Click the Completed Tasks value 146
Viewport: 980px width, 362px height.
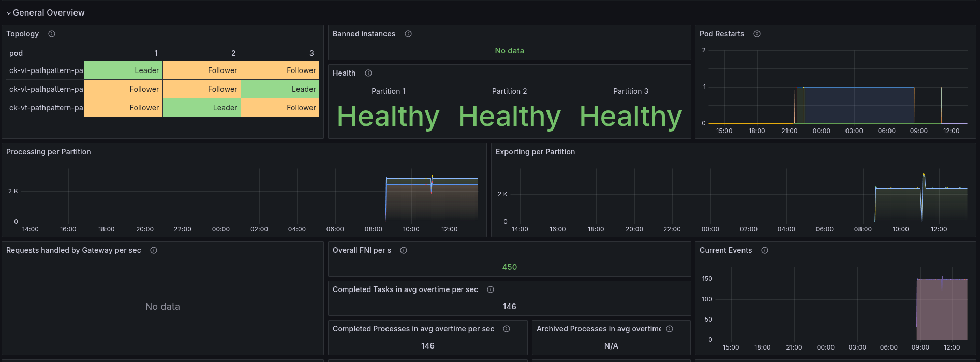pos(510,307)
